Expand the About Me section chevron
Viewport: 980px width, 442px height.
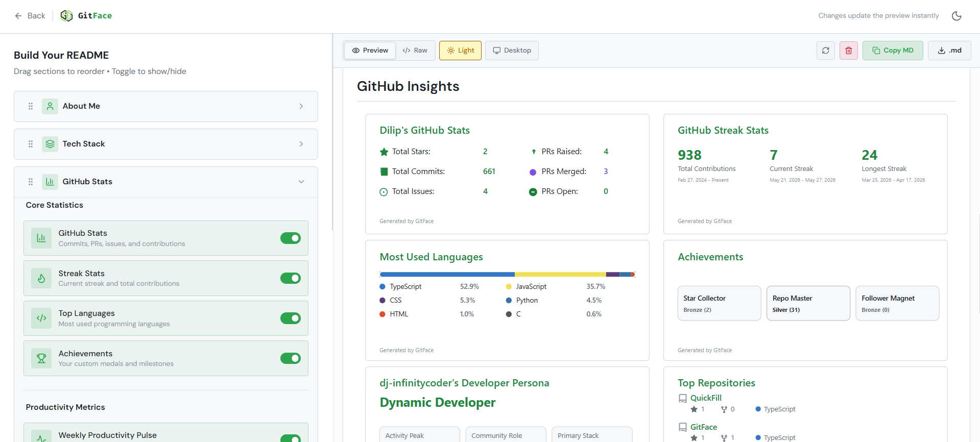(301, 106)
